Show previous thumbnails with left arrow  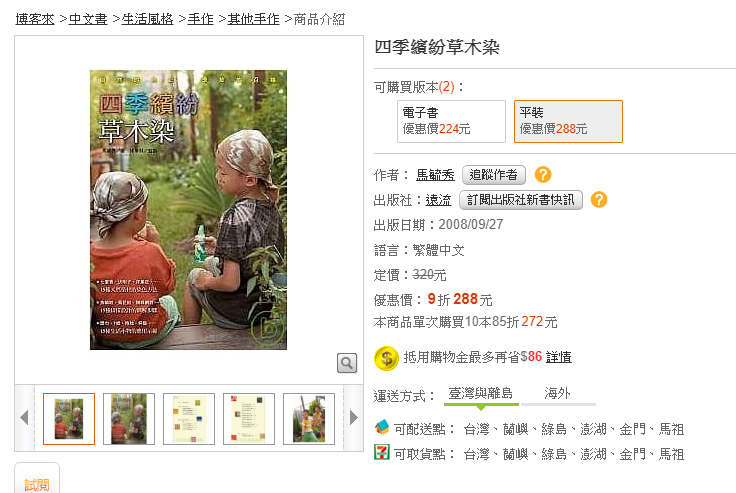24,417
